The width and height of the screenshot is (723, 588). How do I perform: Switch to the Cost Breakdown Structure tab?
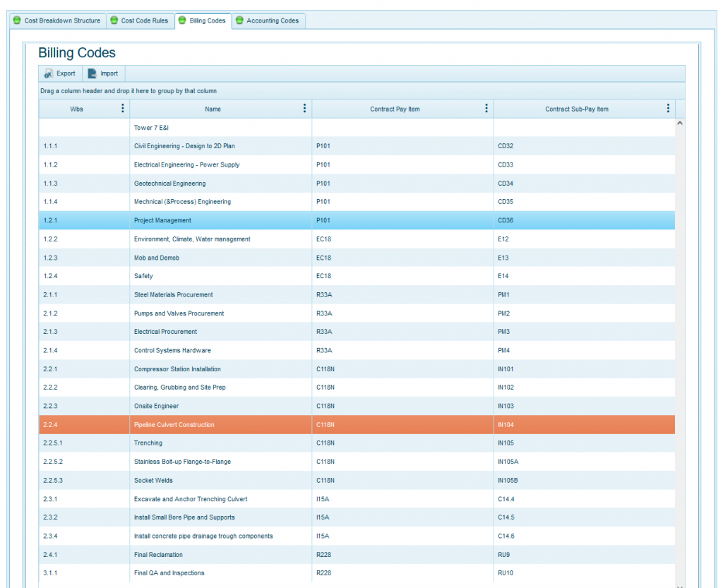[x=62, y=20]
